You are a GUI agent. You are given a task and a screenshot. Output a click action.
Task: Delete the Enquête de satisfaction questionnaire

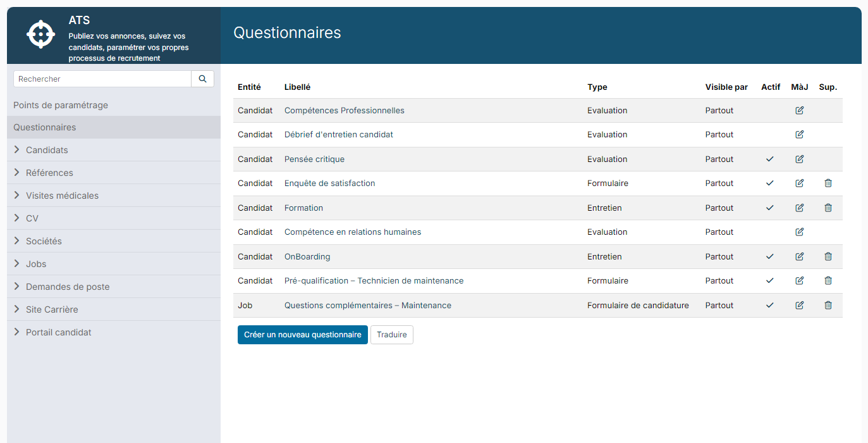[828, 184]
